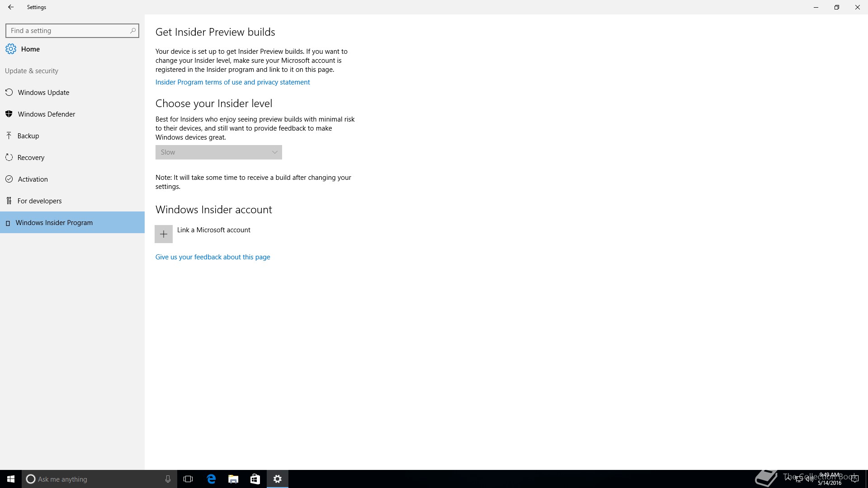
Task: Select the Backup menu item
Action: pyautogui.click(x=28, y=136)
